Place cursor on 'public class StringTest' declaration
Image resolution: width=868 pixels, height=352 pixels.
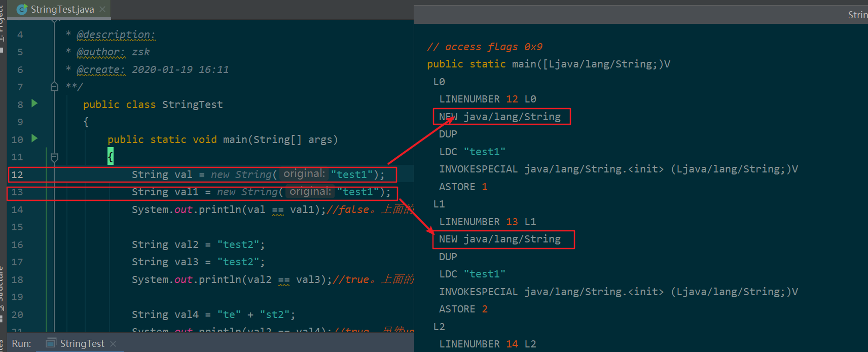(153, 104)
